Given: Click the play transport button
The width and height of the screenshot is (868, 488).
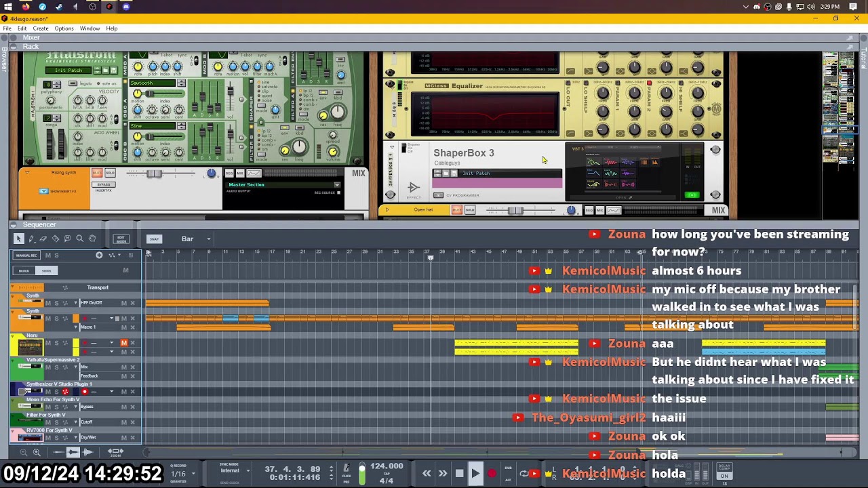Looking at the screenshot, I should 475,474.
